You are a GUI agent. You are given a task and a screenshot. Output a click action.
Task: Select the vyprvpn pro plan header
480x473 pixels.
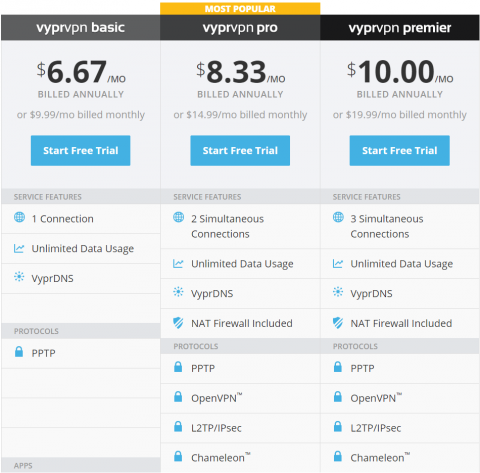coord(240,28)
